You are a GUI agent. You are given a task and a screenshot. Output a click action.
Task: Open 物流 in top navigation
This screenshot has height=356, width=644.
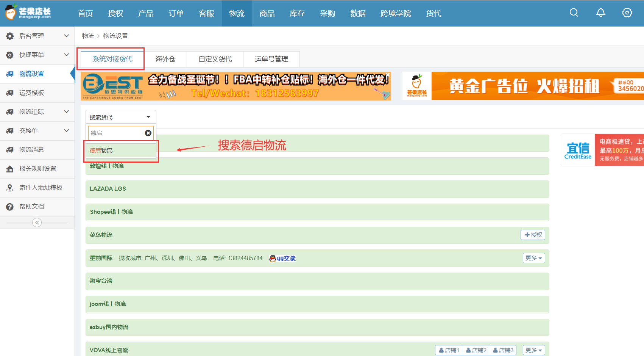coord(237,13)
